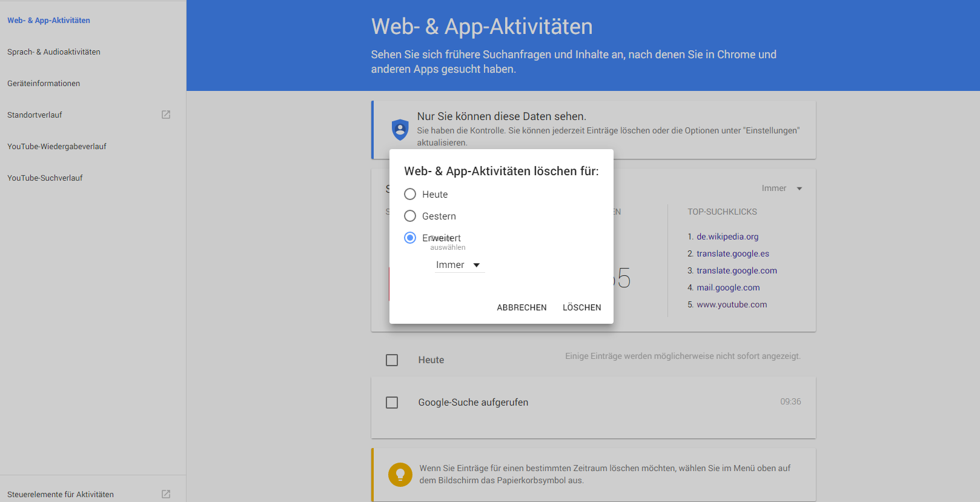980x502 pixels.
Task: Open Sprach- & Audioaktivitäten in the sidebar
Action: click(54, 52)
